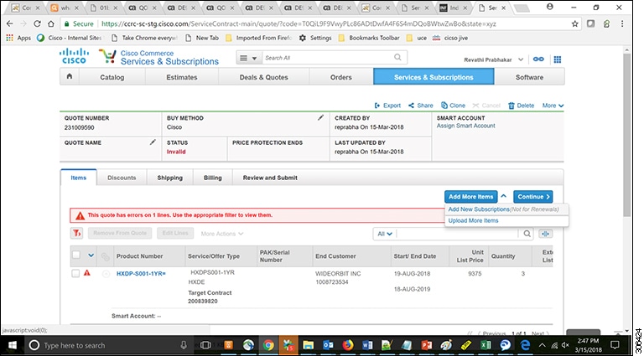The image size is (644, 356).
Task: Click Export in quote actions
Action: coord(387,106)
